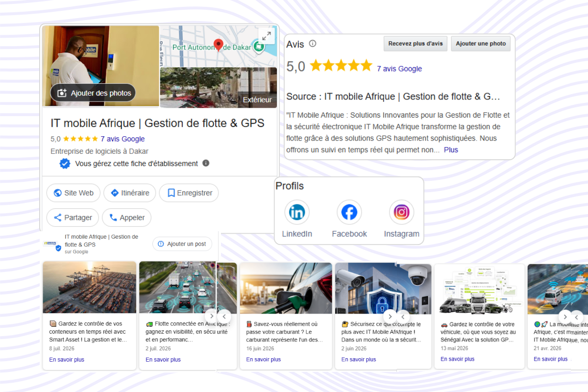Click previous arrow left of the Sénégal vehicle post

pos(403,316)
